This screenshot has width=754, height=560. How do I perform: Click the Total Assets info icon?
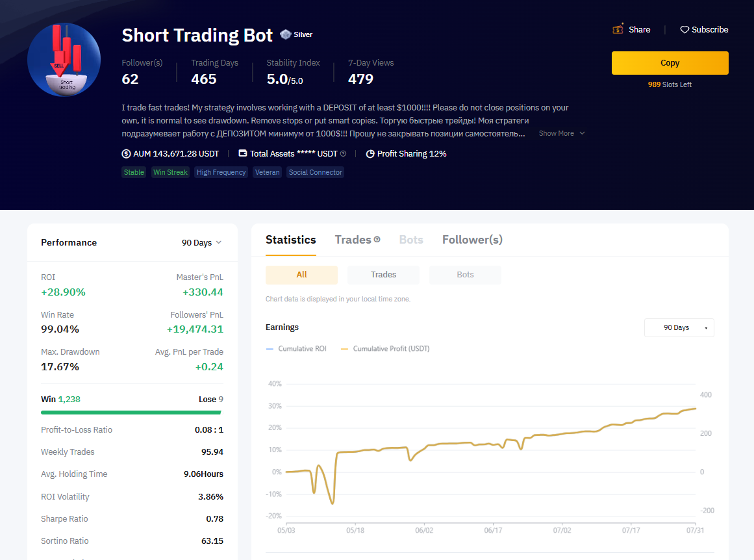coord(343,154)
